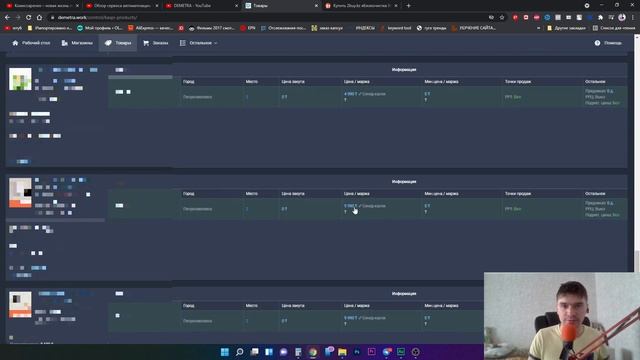Screen dimensions: 640x360
Task: Open the OBS icon in the taskbar
Action: pyautogui.click(x=416, y=352)
